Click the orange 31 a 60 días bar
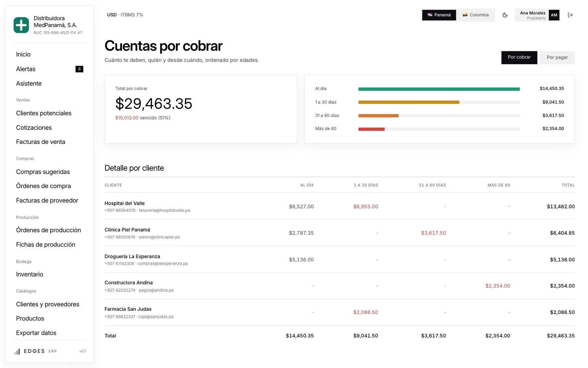The image size is (588, 368). point(378,116)
